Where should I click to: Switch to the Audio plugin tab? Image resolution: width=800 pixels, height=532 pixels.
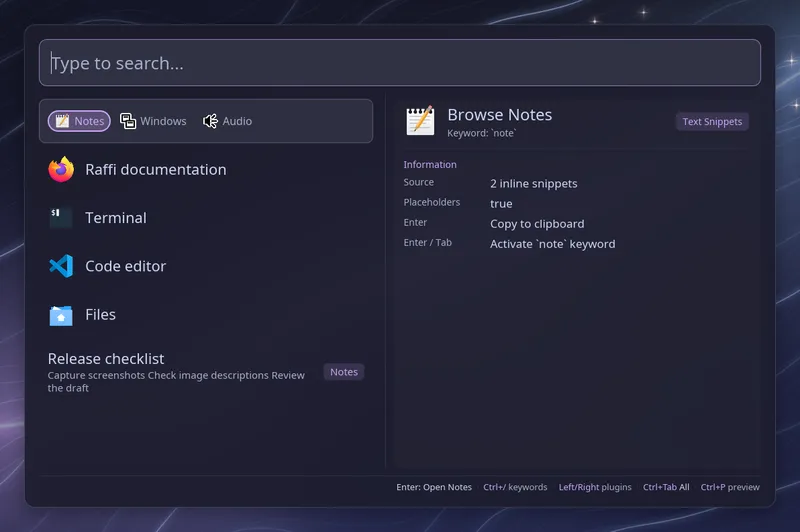click(228, 121)
